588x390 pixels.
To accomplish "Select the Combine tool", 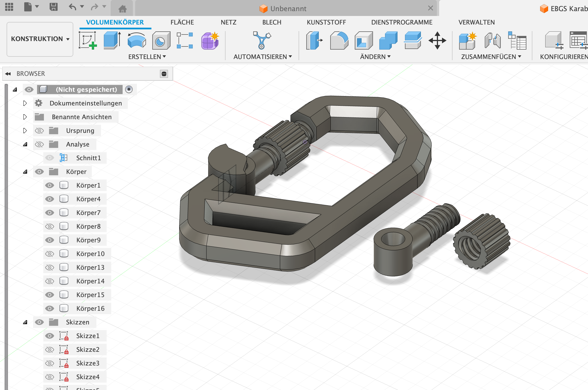I will [x=388, y=41].
